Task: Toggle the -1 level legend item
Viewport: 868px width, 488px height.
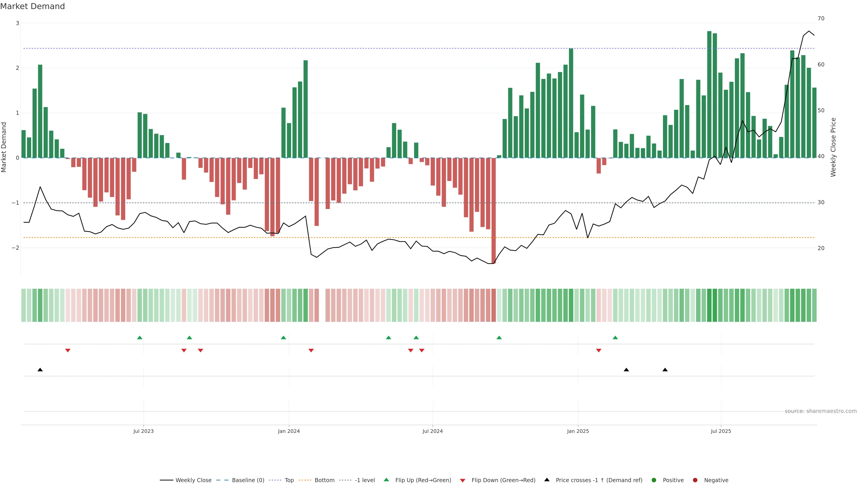Action: coord(365,480)
